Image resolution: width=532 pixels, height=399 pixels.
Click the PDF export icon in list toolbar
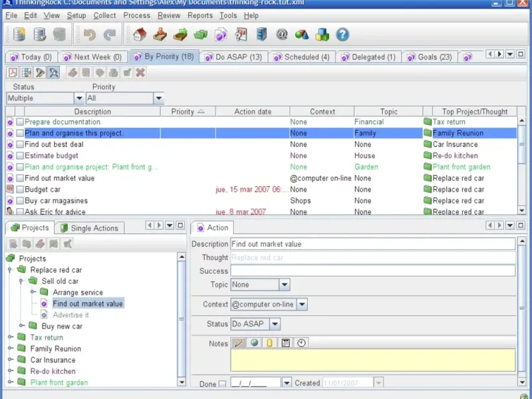[x=13, y=72]
